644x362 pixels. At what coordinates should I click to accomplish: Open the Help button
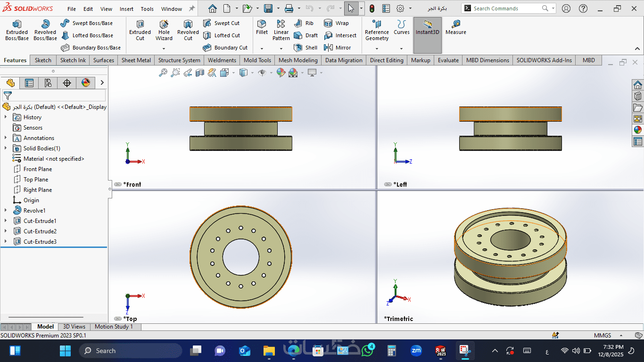(583, 8)
